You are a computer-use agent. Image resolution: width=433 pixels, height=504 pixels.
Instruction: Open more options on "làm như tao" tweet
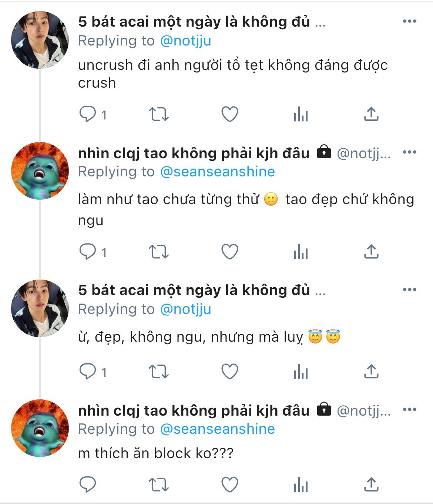pyautogui.click(x=409, y=152)
